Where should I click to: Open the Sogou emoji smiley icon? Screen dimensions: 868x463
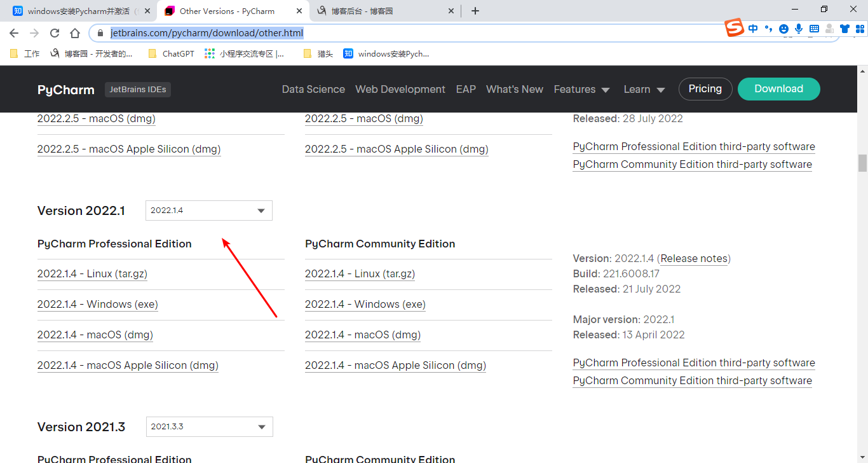pyautogui.click(x=783, y=29)
